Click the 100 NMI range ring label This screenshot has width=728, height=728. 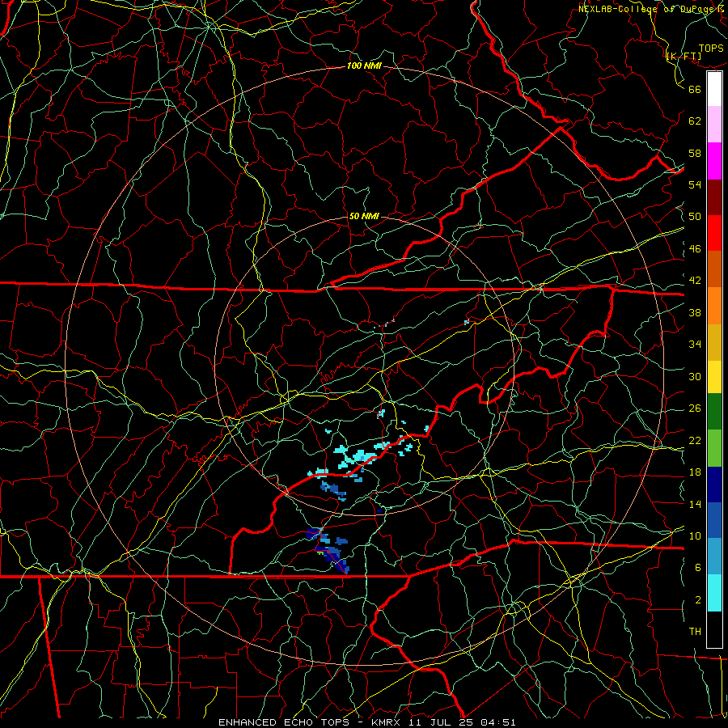coord(364,66)
